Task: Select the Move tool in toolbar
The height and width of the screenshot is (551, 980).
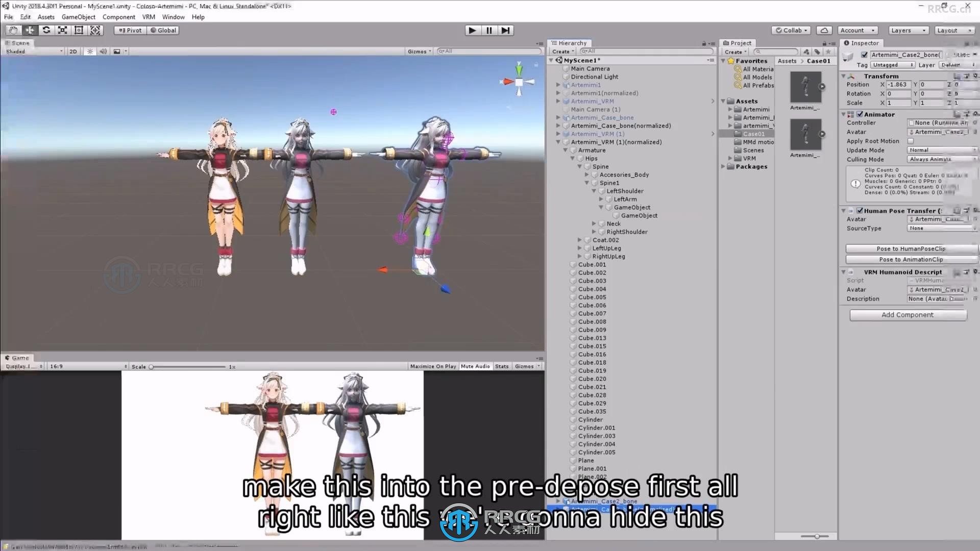Action: 30,30
